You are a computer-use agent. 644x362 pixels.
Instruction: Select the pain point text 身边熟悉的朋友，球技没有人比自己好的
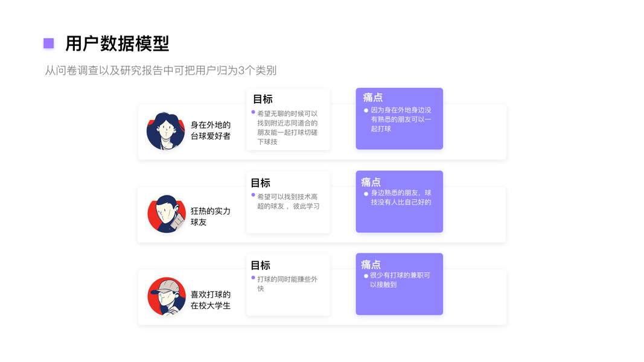coord(401,197)
